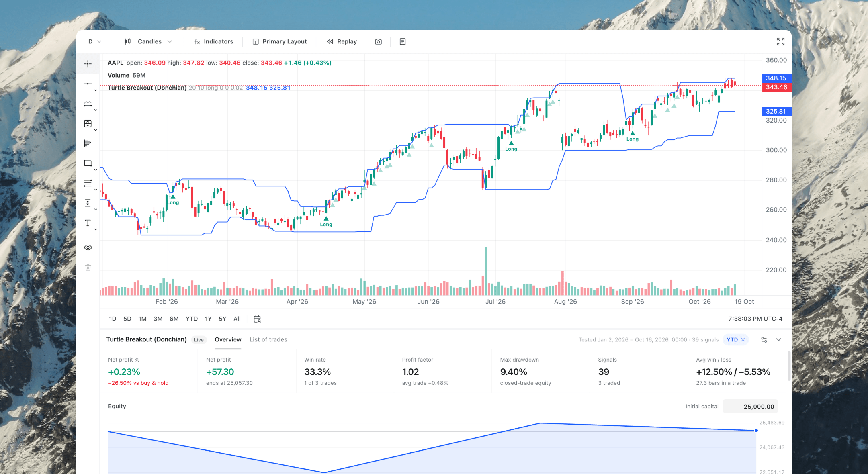Click the equity curve endpoint marker

756,431
